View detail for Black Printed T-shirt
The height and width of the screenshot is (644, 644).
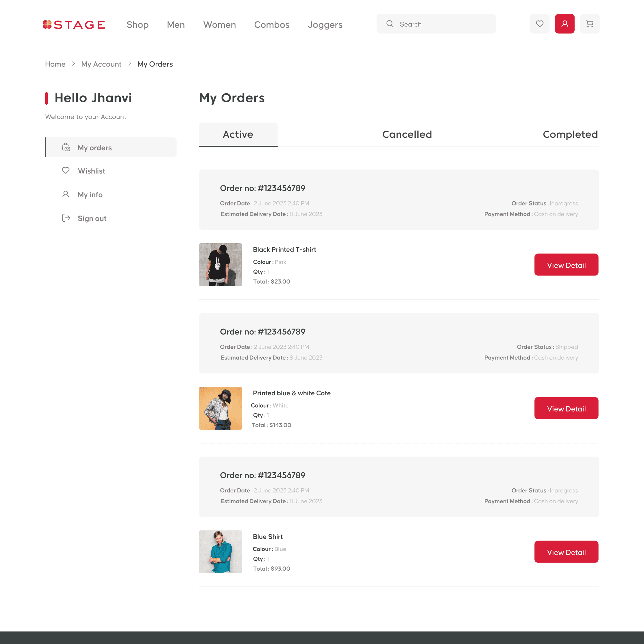click(x=566, y=265)
